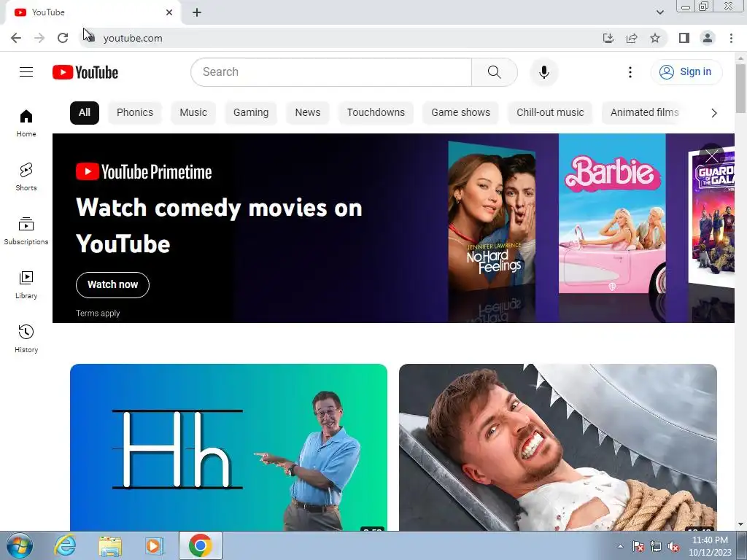Start voice search with microphone
747x560 pixels.
(x=543, y=72)
